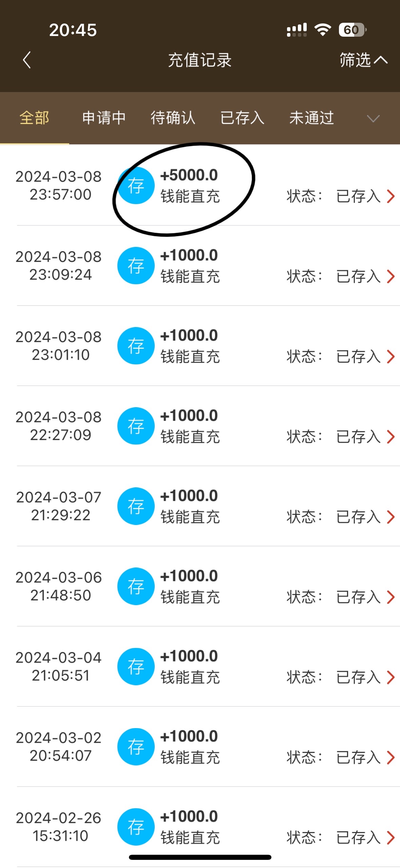
Task: Tap deposit icon for 23:09:24 record
Action: (x=136, y=266)
